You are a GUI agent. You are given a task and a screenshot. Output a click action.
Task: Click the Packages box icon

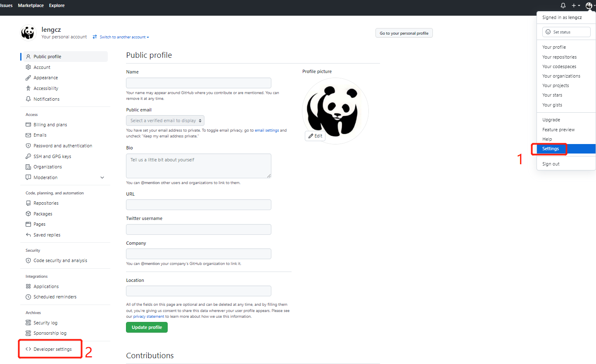(28, 214)
